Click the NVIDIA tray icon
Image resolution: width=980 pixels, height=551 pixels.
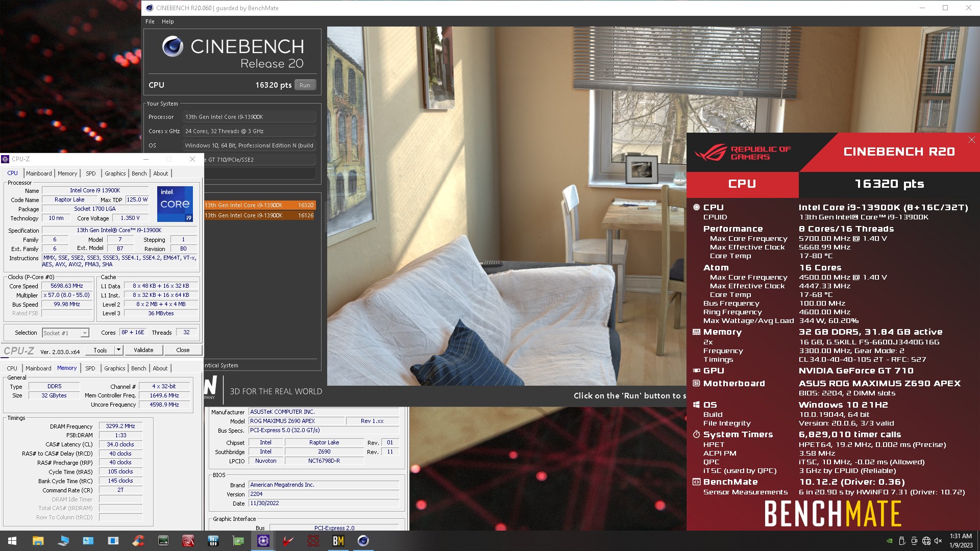(890, 541)
